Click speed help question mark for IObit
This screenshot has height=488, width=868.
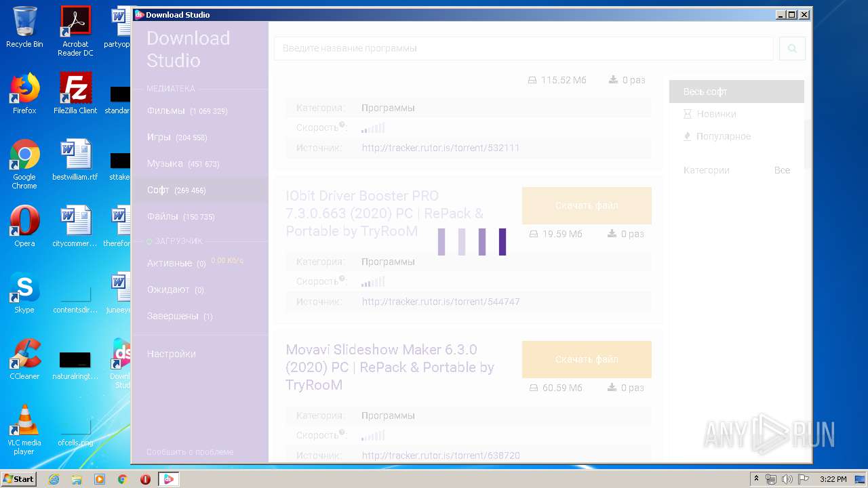[342, 279]
